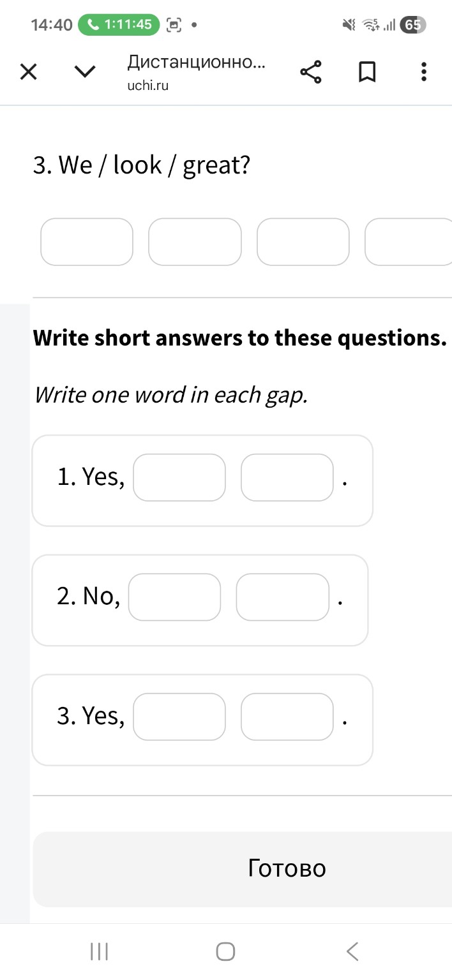452x980 pixels.
Task: Close the browser tab with X icon
Action: coord(28,72)
